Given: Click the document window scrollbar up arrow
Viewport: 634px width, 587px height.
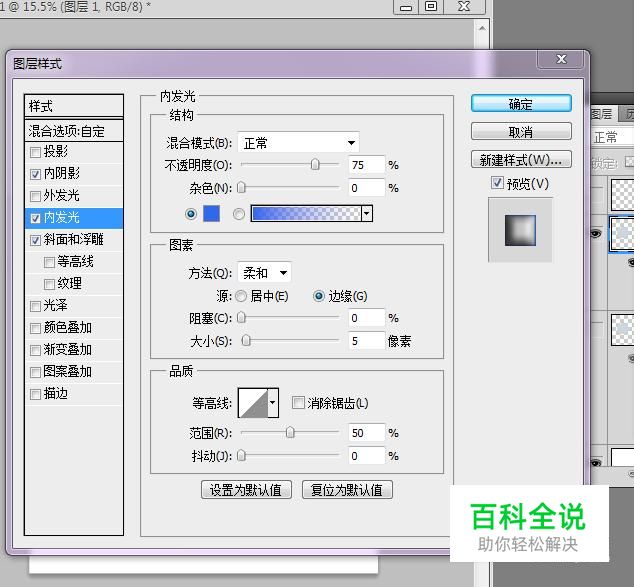Looking at the screenshot, I should pyautogui.click(x=482, y=29).
